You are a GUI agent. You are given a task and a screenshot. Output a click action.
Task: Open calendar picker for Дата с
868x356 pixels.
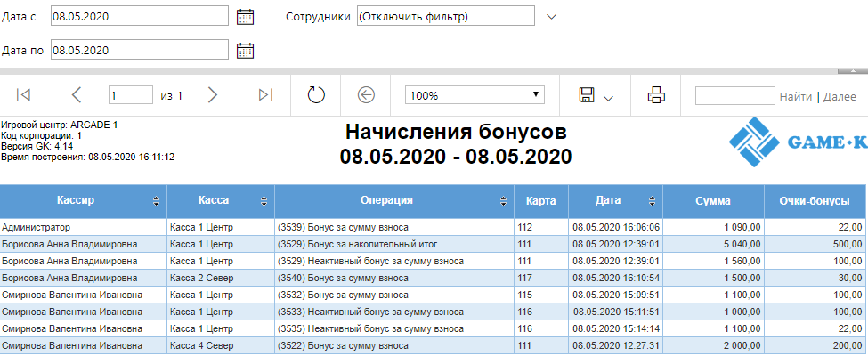coord(245,17)
